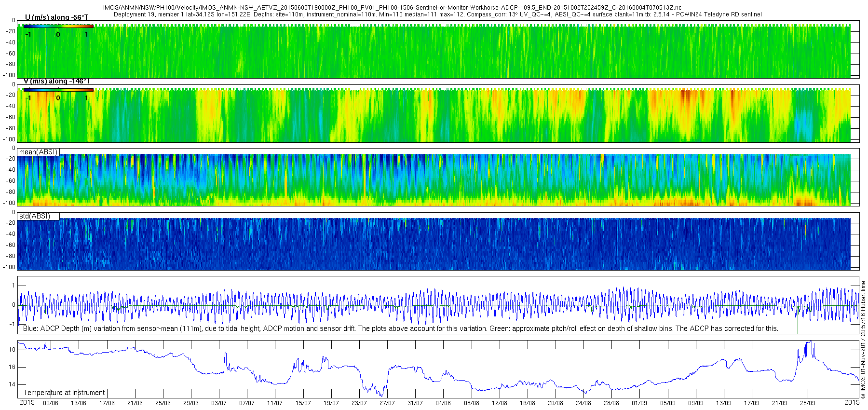Click the 16/08 date tick label
This screenshot has height=410, width=868.
coord(527,403)
